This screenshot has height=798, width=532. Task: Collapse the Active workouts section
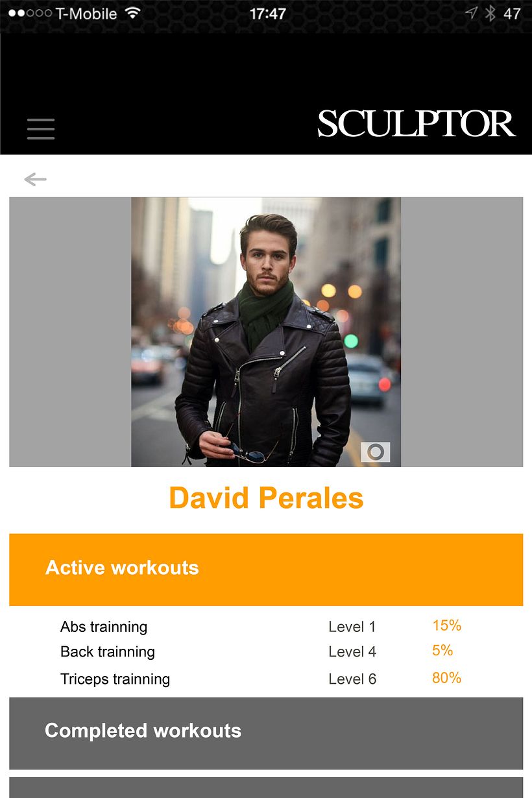click(266, 569)
